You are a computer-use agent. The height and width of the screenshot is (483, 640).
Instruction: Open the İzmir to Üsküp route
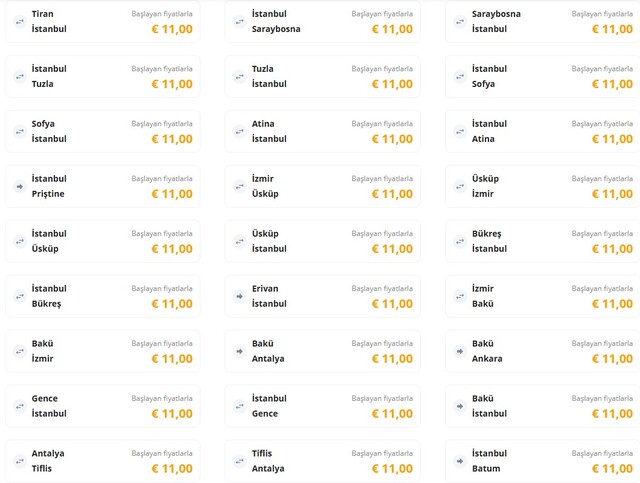click(x=322, y=186)
